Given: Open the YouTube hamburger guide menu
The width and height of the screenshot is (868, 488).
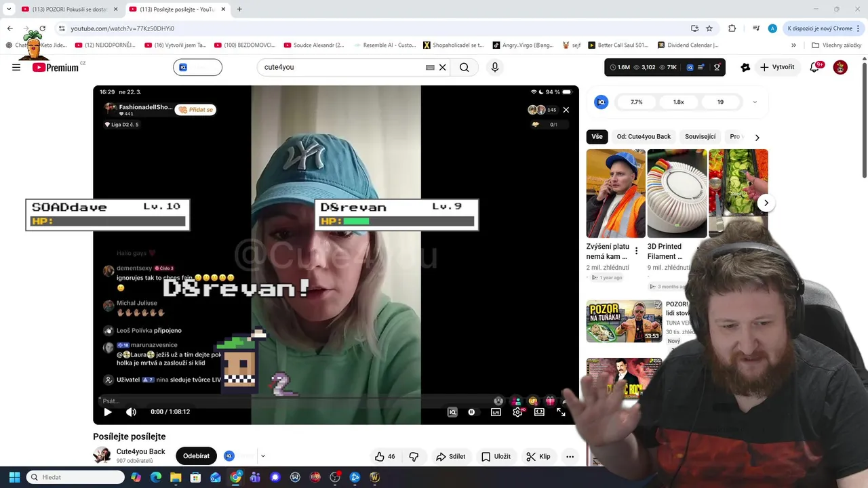Looking at the screenshot, I should (x=16, y=67).
